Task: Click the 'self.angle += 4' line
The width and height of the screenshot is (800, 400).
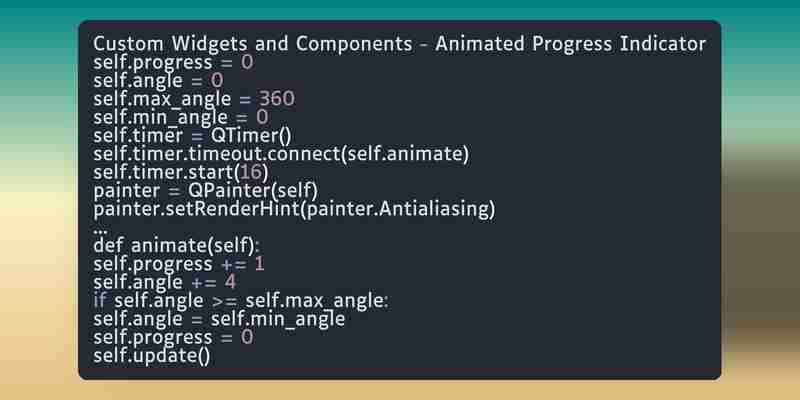Action: (164, 283)
